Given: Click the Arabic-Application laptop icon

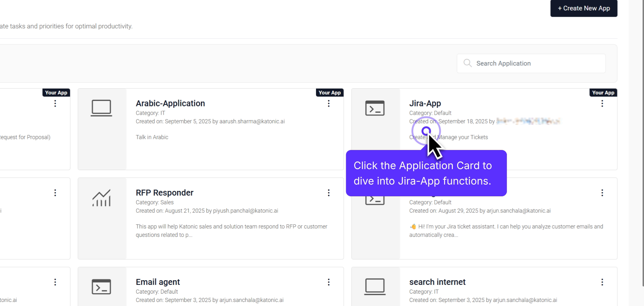Looking at the screenshot, I should (102, 108).
